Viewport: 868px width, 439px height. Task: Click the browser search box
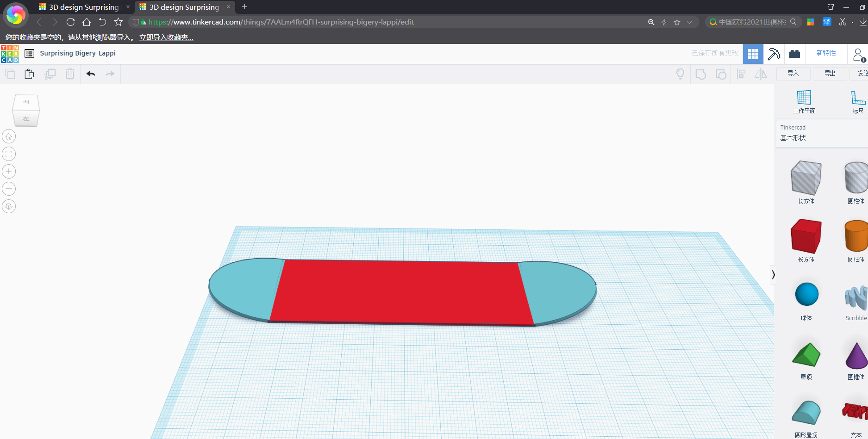753,22
